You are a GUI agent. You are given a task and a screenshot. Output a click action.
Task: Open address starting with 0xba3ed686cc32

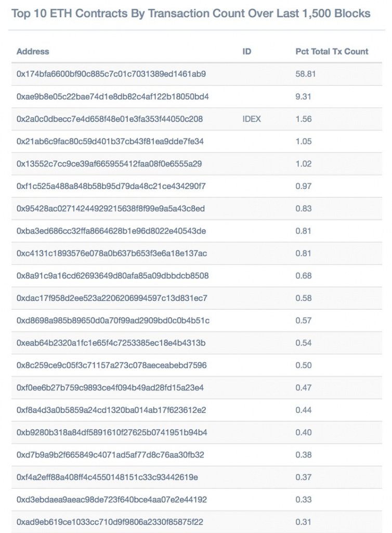111,231
